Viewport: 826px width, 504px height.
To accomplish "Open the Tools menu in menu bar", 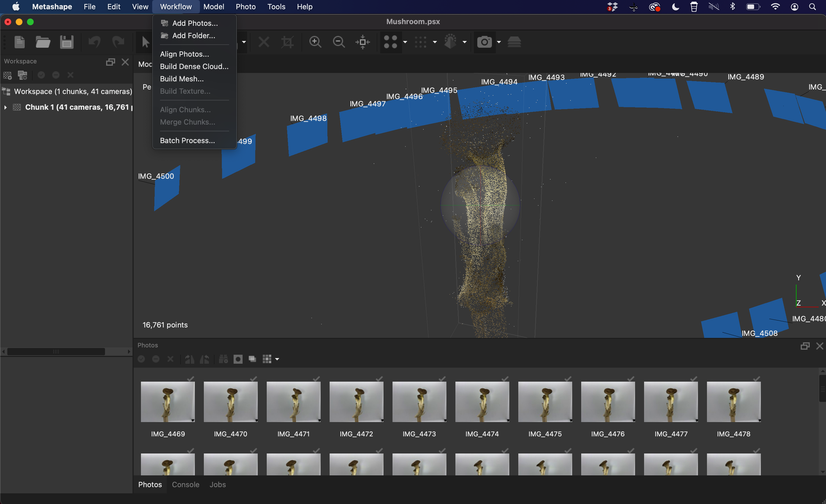I will (276, 7).
